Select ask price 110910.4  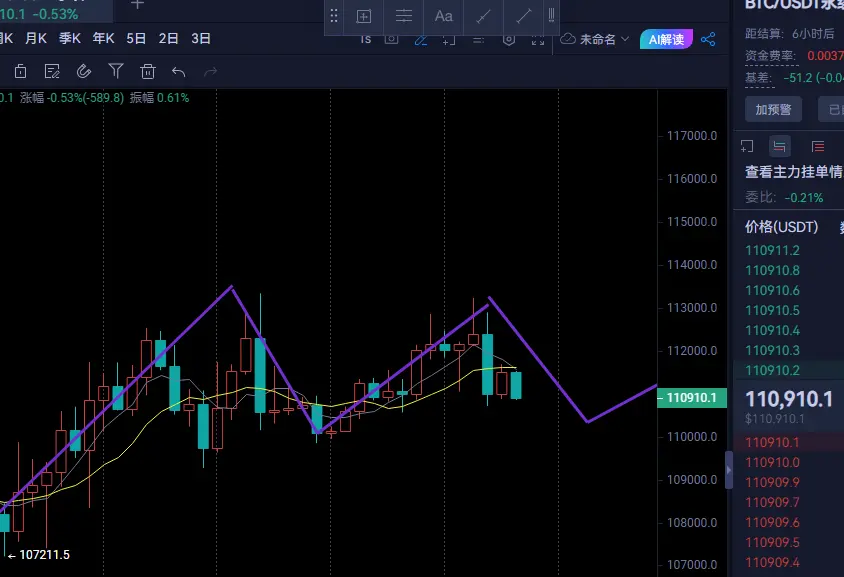(x=772, y=330)
